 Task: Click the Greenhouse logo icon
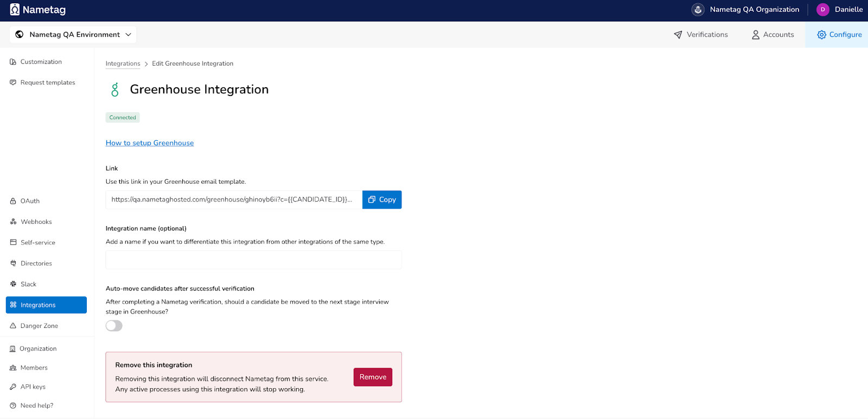tap(114, 90)
